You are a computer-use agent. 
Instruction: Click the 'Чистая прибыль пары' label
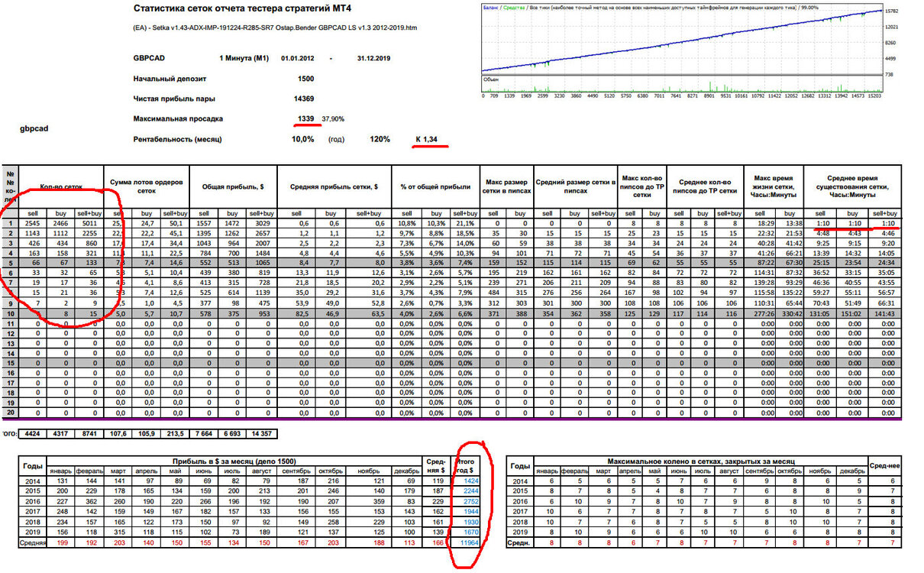tap(173, 99)
